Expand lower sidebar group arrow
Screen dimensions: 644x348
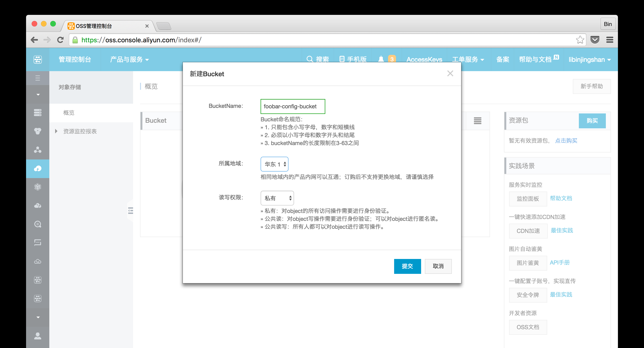coord(38,318)
